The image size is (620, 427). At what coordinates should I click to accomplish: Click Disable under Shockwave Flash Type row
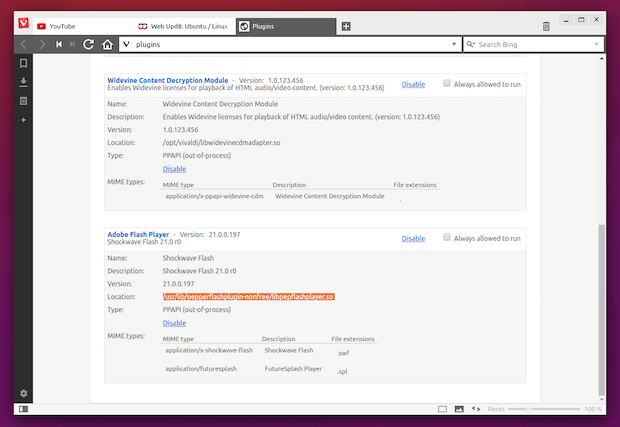click(x=174, y=323)
